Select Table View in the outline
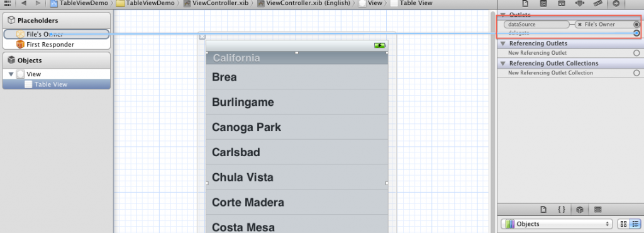 pos(56,84)
